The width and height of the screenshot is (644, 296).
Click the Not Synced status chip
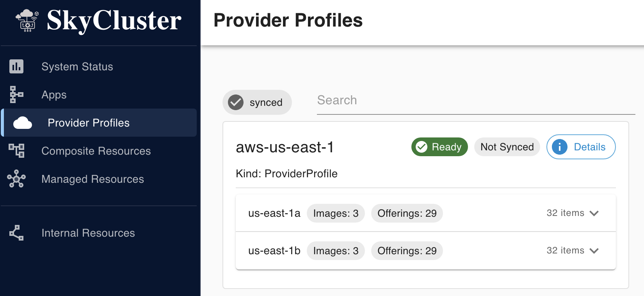click(x=507, y=147)
